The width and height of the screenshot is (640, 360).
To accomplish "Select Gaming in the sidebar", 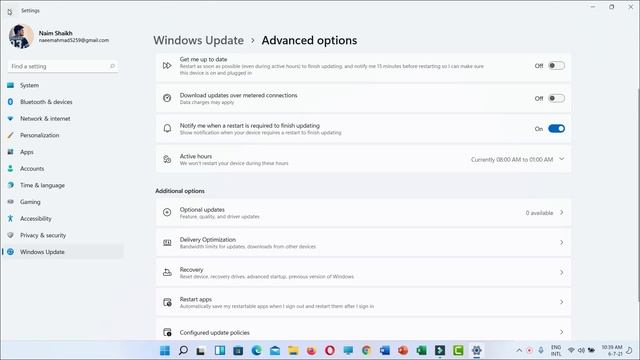I will point(62,202).
